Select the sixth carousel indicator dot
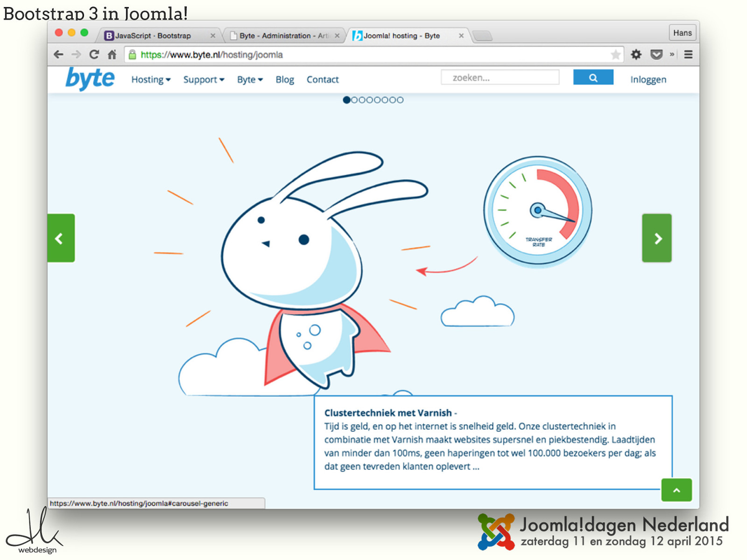Image resolution: width=747 pixels, height=560 pixels. [385, 100]
